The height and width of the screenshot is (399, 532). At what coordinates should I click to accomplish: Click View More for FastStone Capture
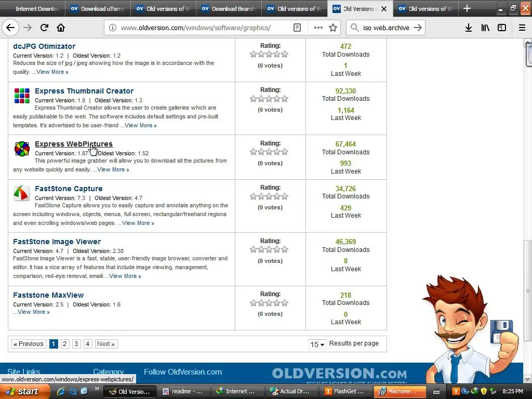(x=138, y=223)
